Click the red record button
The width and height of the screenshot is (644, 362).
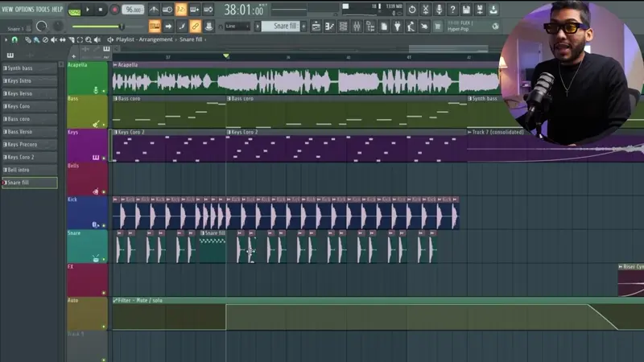point(114,10)
